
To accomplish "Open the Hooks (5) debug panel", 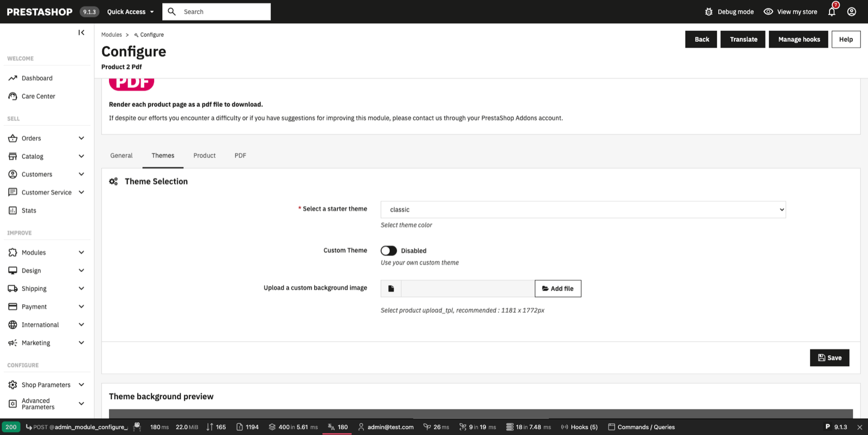I will (579, 427).
